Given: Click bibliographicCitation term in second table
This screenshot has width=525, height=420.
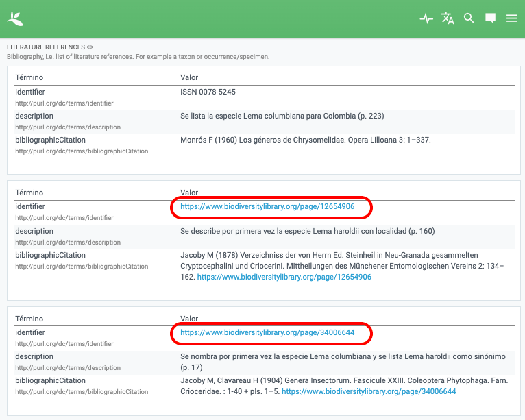Looking at the screenshot, I should click(x=50, y=256).
